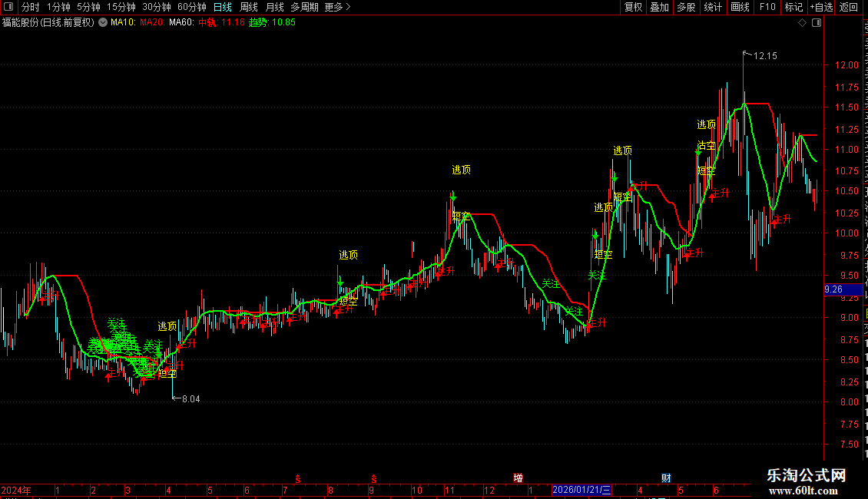This screenshot has height=499, width=868.
Task: Switch to 分时 intraday view
Action: [x=31, y=7]
